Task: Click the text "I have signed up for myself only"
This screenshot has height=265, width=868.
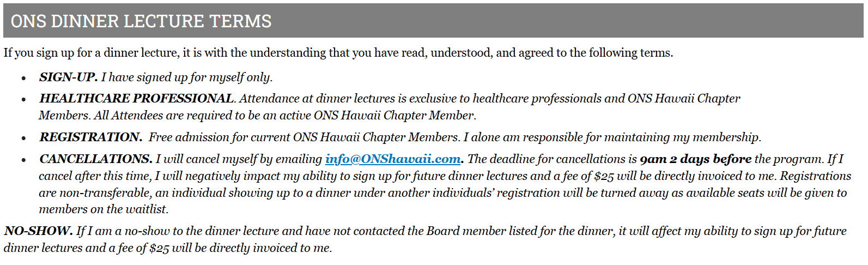Action: click(186, 77)
